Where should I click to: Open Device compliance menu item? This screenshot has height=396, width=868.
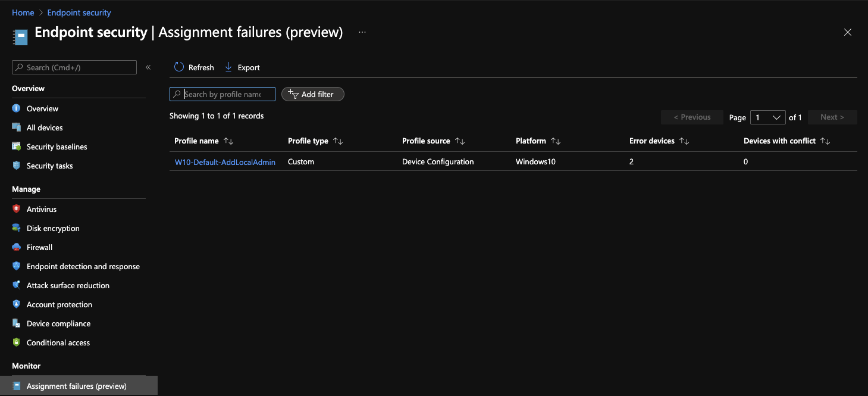59,323
